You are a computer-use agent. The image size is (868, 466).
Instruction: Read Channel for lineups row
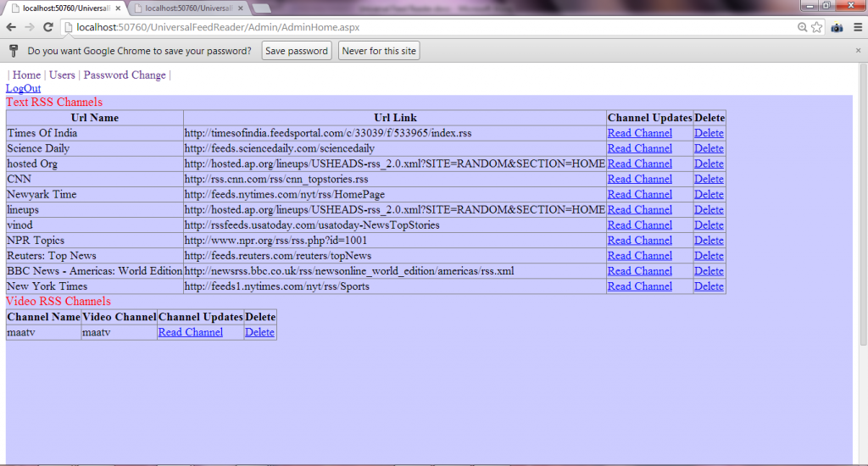point(640,210)
